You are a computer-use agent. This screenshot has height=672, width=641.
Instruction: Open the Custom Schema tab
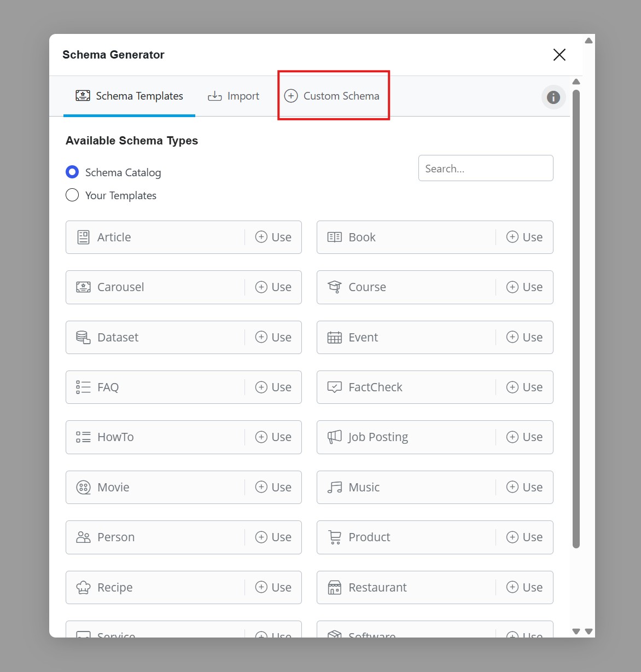coord(332,96)
